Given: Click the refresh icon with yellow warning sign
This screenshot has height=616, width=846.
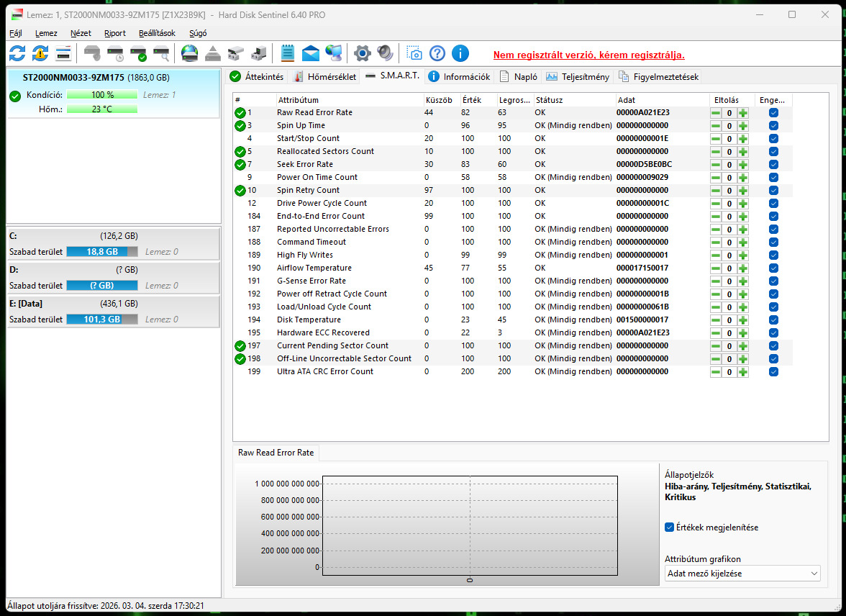Looking at the screenshot, I should (x=40, y=53).
